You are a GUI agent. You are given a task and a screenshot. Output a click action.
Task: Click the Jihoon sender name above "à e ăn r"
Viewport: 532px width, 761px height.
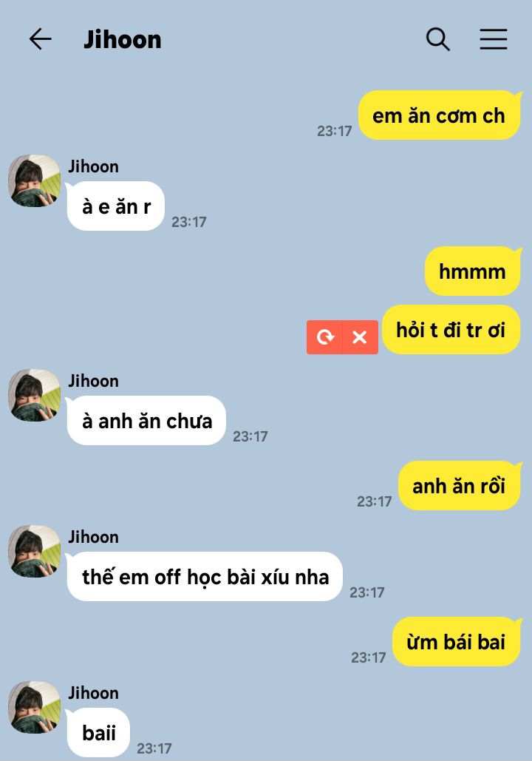[x=93, y=166]
